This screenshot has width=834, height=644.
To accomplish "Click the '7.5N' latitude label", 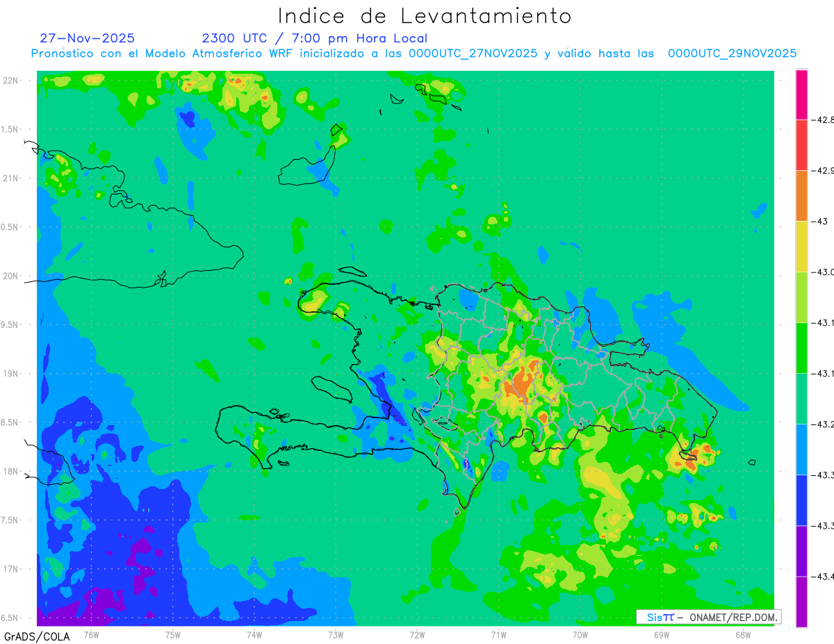I will tap(10, 520).
